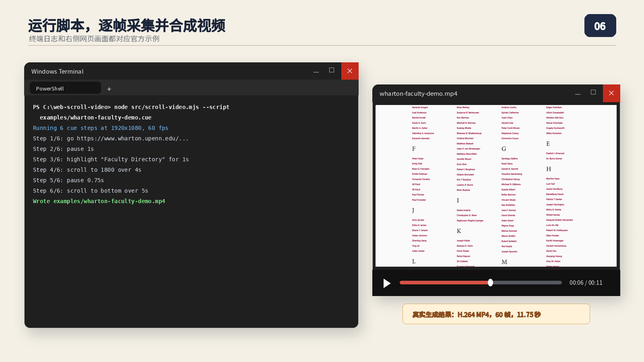Click the 'F' section heading in video

(414, 149)
